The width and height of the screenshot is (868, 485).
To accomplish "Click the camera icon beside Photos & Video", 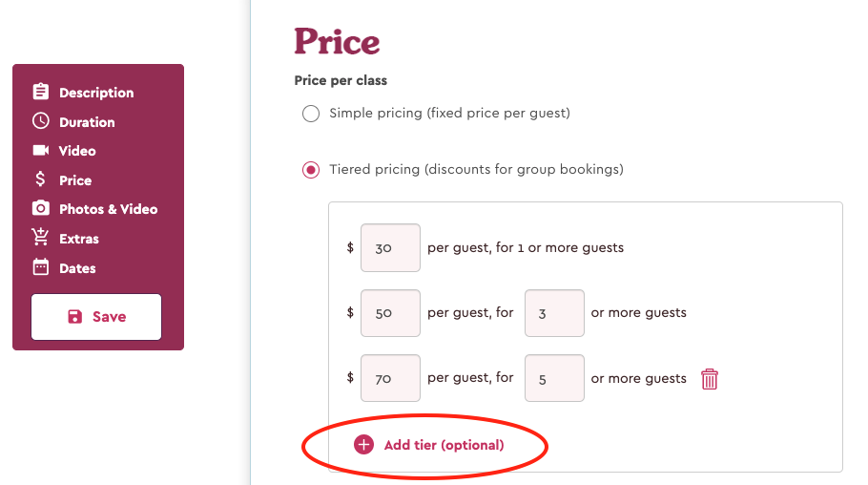I will (40, 208).
